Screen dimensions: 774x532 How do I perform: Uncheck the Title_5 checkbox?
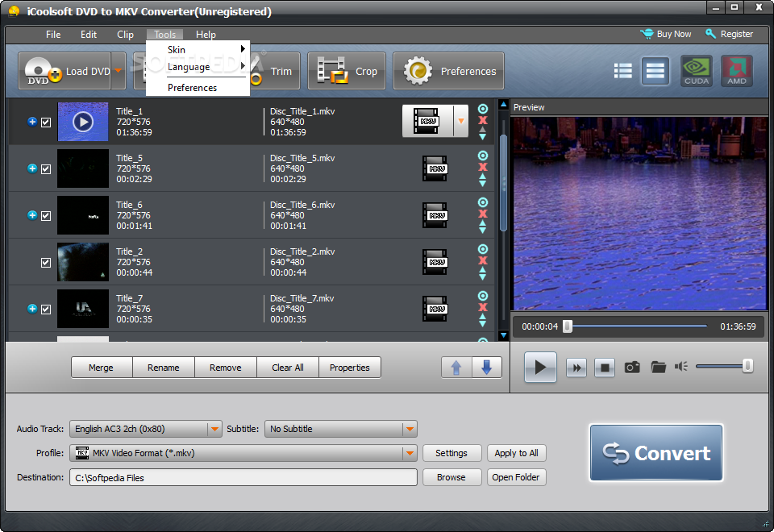coord(46,169)
